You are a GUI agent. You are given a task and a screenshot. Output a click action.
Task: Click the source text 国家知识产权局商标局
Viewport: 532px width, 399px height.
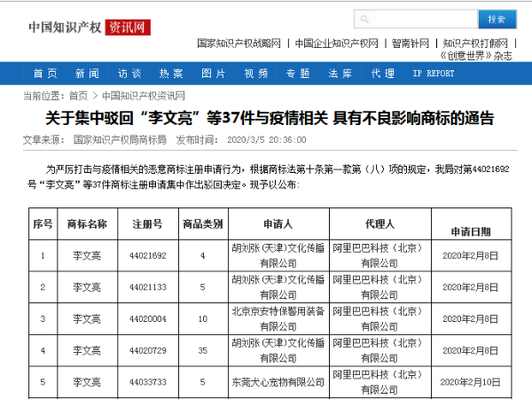(120, 140)
